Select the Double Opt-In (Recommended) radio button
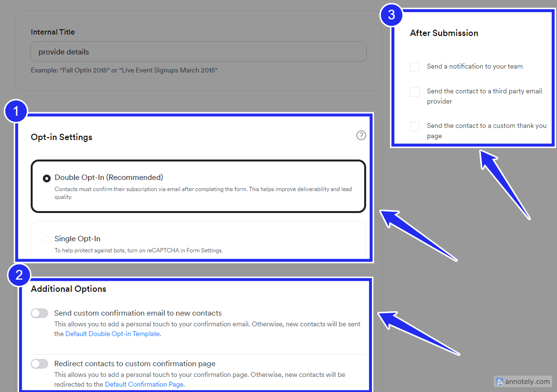Screen dimensions: 557x392 pos(47,178)
